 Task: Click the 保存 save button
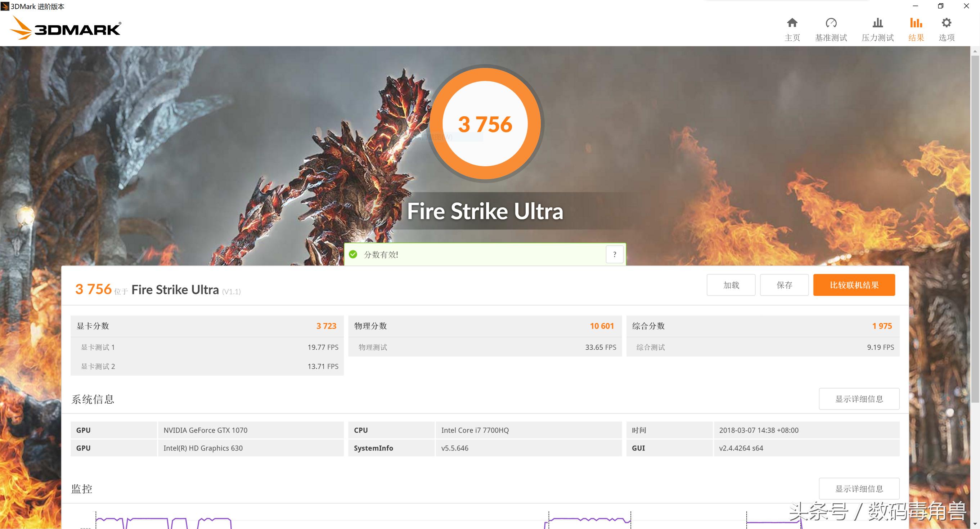784,285
